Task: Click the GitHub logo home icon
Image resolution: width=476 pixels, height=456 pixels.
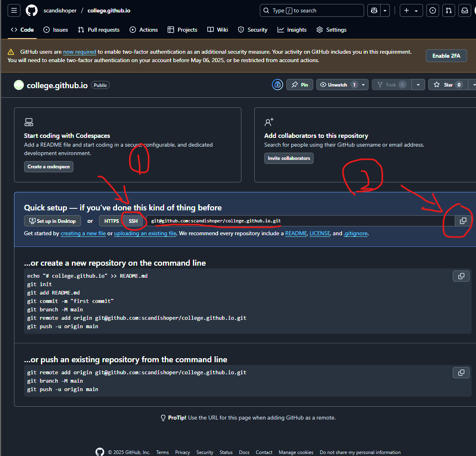Action: tap(32, 10)
